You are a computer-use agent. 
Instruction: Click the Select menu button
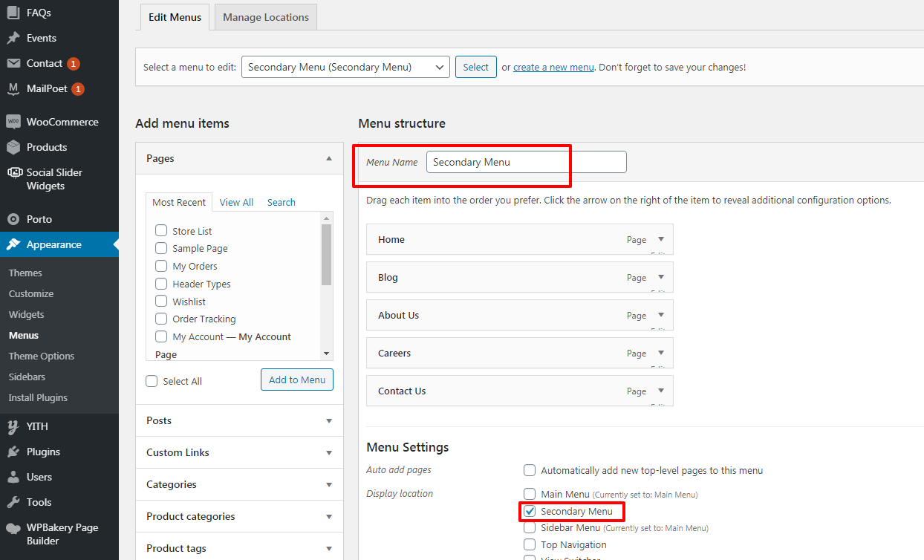click(475, 67)
